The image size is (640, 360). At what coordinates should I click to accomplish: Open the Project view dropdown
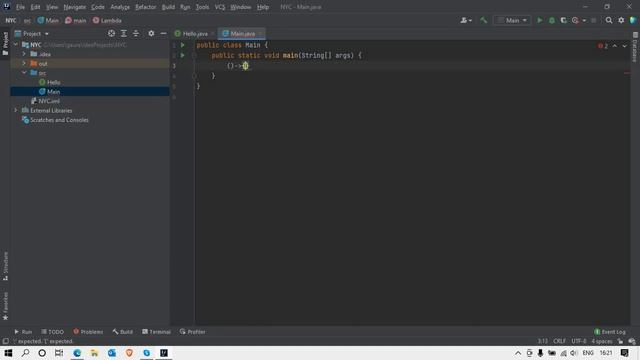(x=32, y=33)
